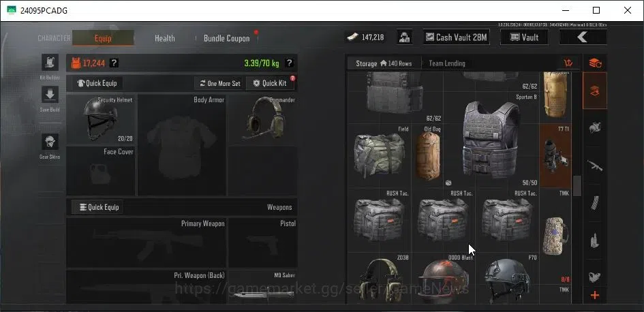Select the Field backpack in storage

click(x=380, y=156)
